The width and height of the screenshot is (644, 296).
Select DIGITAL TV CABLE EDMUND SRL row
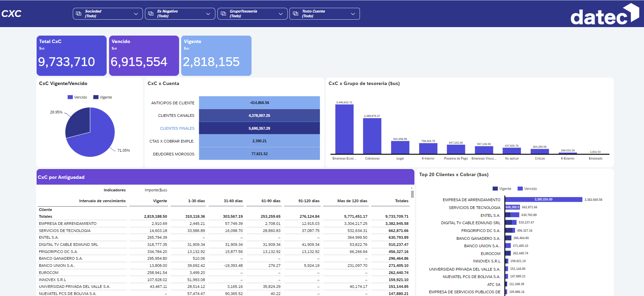click(x=223, y=245)
